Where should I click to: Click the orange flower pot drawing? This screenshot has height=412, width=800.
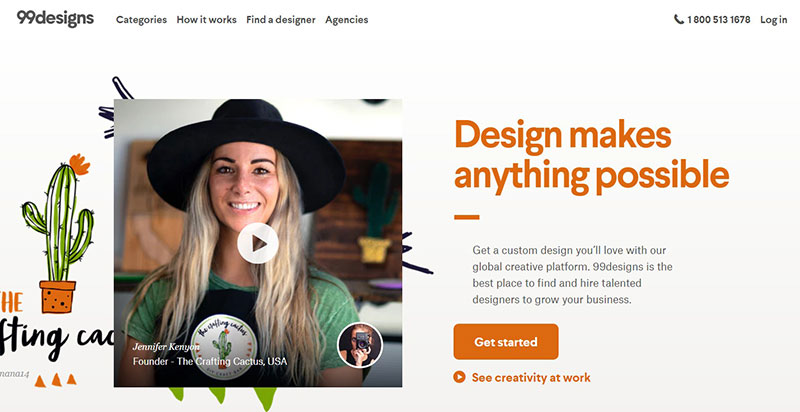click(x=57, y=297)
